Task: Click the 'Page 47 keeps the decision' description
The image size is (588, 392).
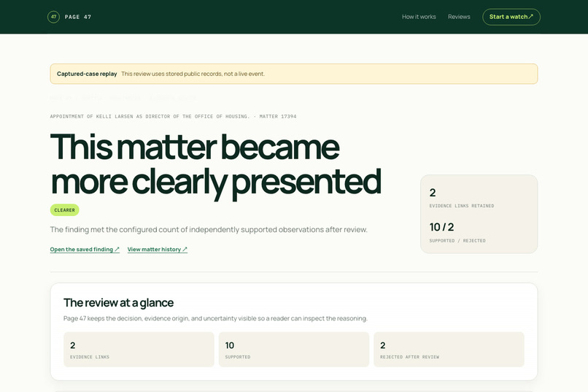Action: pos(215,318)
